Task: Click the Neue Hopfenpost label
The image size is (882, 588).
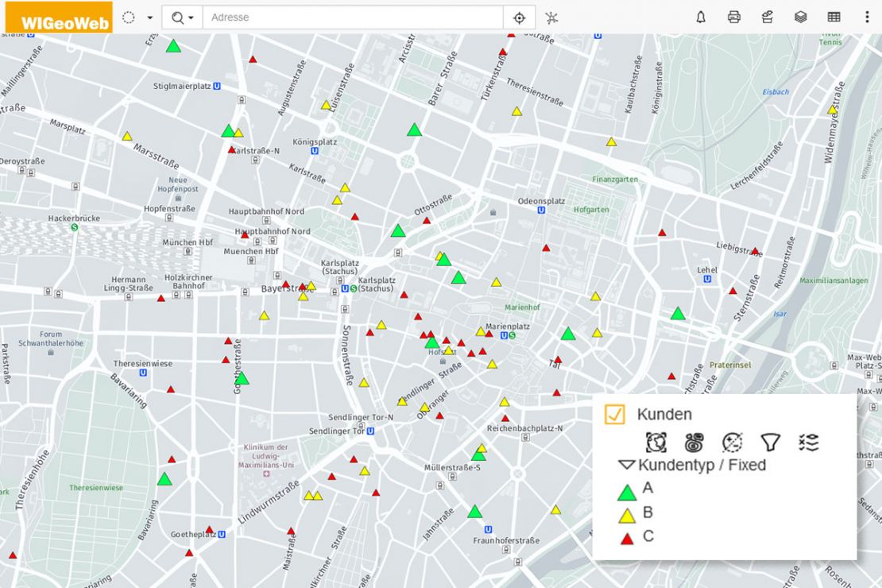Action: (178, 184)
